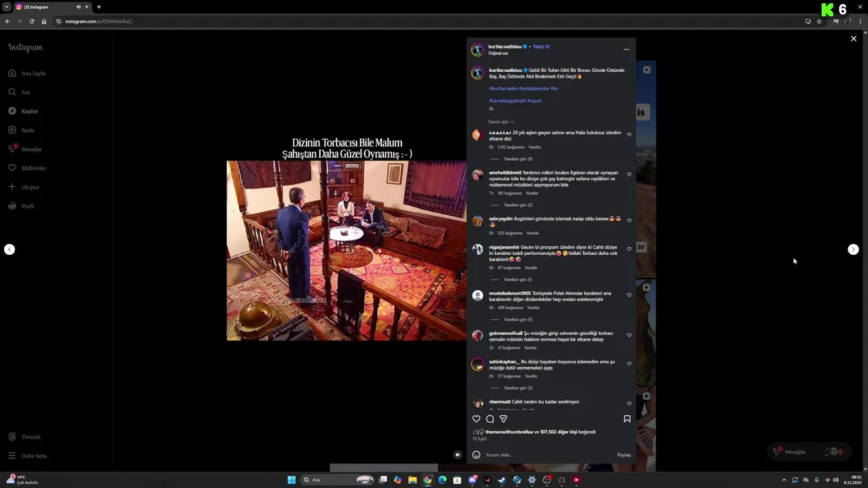The image size is (868, 488).
Task: Open hashtag #cerrahpaşalıhalit
Action: (507, 101)
